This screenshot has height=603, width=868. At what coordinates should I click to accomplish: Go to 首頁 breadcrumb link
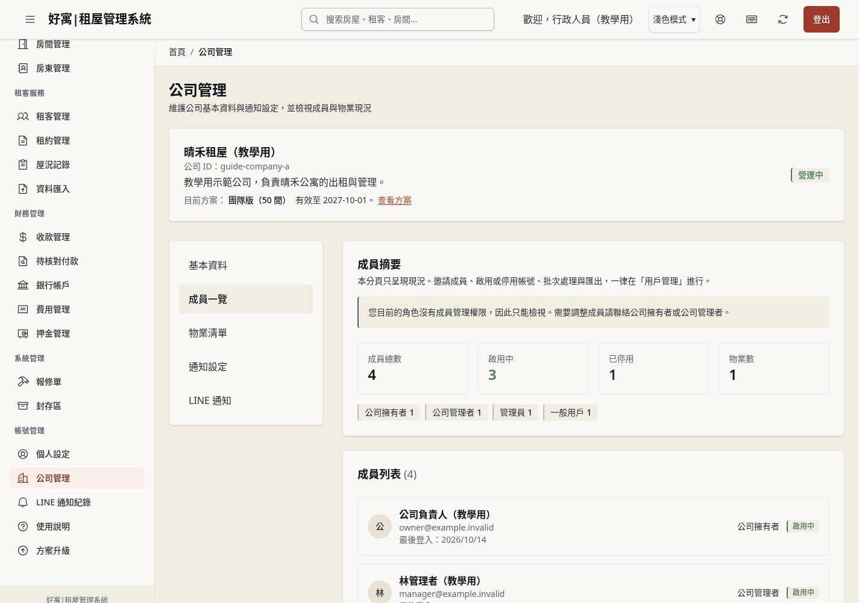[x=177, y=52]
